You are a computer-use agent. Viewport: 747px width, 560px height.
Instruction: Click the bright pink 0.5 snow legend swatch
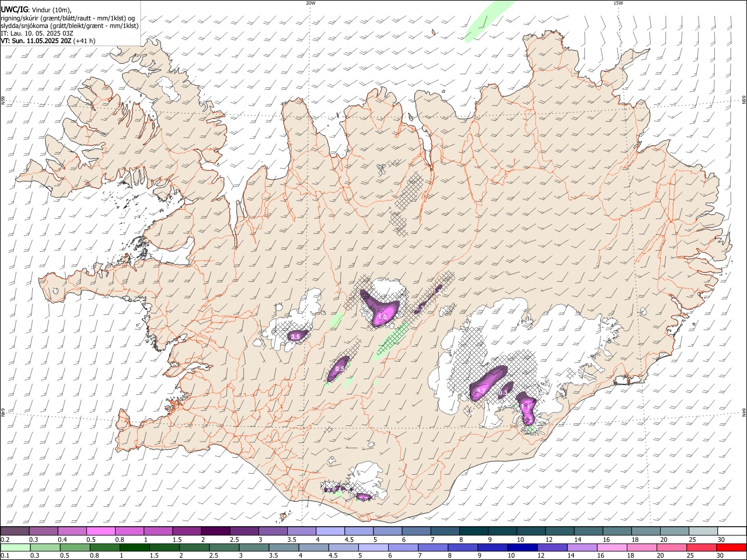(x=100, y=531)
